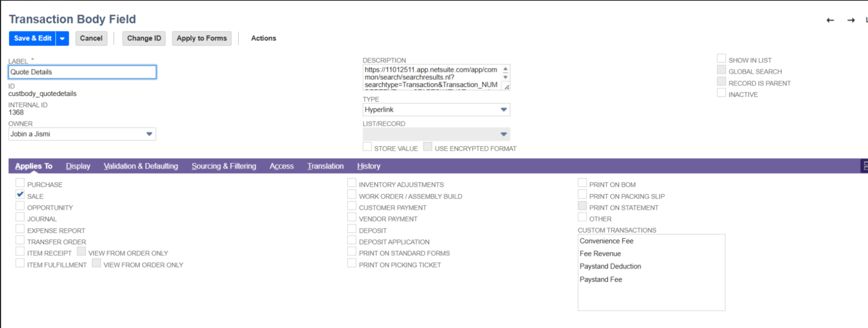The width and height of the screenshot is (868, 328).
Task: Switch to the Display tab
Action: [x=78, y=166]
